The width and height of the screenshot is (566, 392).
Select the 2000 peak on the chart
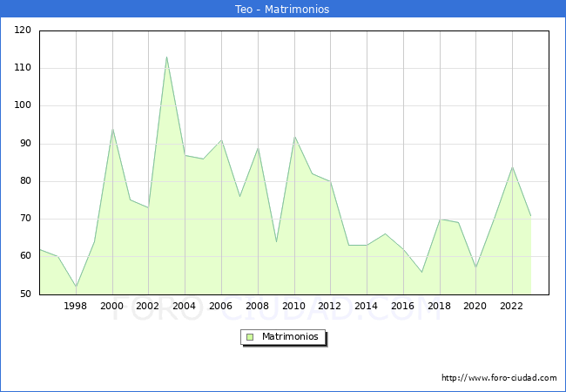pyautogui.click(x=112, y=129)
